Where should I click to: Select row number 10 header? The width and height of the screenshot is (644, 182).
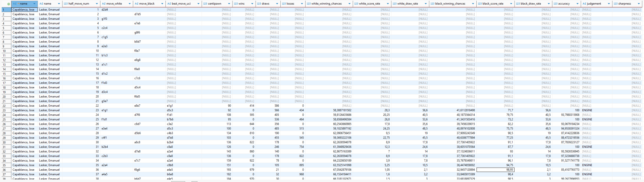[x=4, y=51]
